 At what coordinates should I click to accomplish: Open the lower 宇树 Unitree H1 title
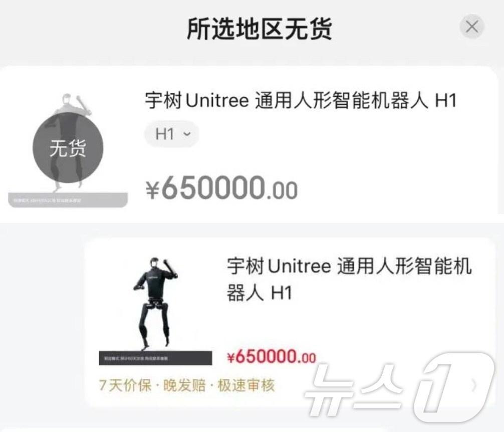coord(349,279)
